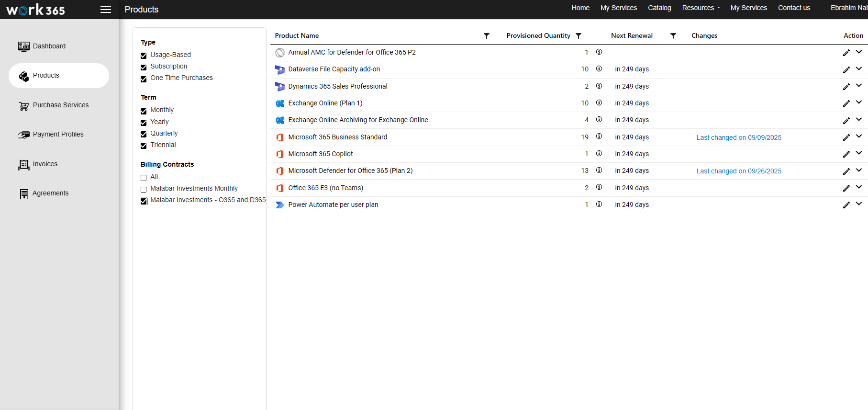Edit Microsoft 365 Copilot row
This screenshot has height=410, width=868.
(x=846, y=154)
